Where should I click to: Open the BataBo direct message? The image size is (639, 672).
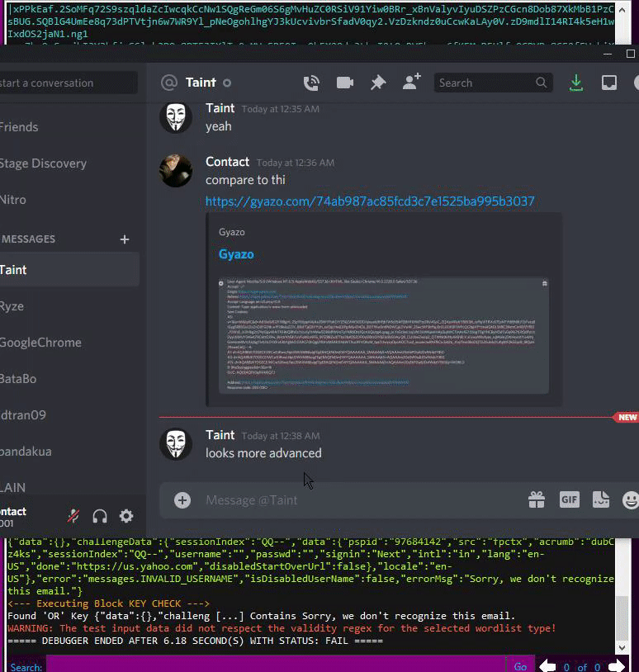pyautogui.click(x=69, y=379)
